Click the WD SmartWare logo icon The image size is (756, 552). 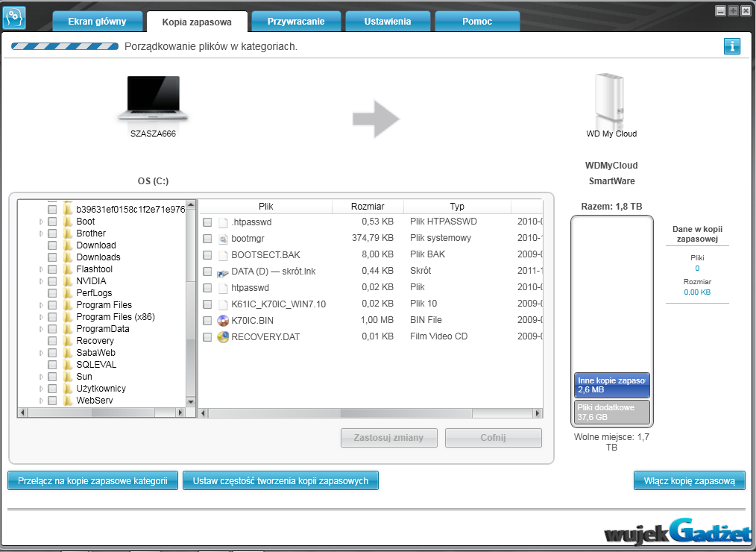pos(15,18)
